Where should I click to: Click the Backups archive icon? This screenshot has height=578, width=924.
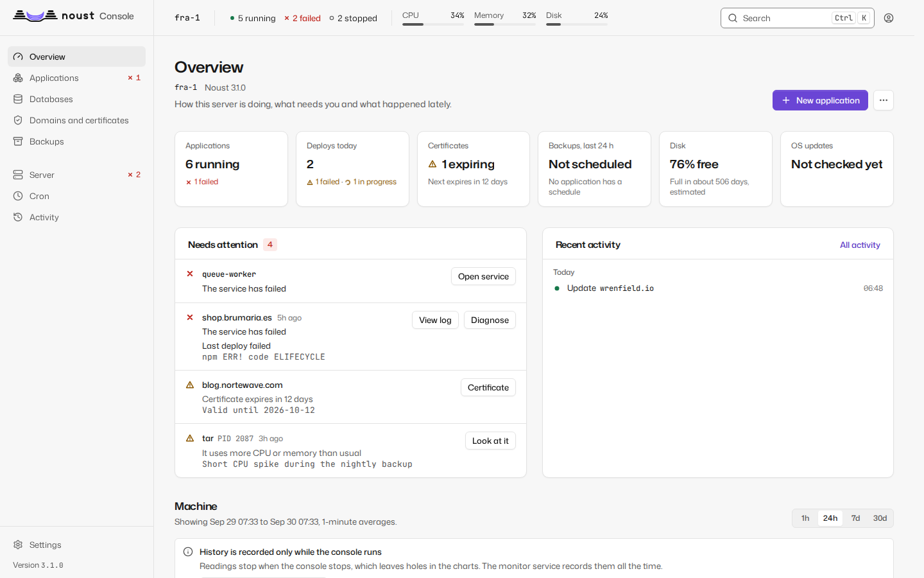(18, 141)
